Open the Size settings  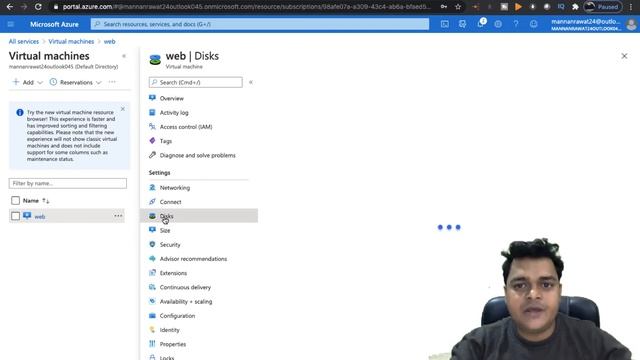tap(165, 231)
